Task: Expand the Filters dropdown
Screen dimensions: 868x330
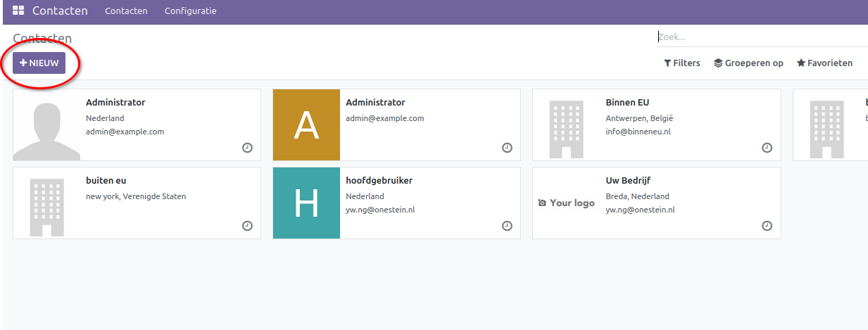Action: pos(681,63)
